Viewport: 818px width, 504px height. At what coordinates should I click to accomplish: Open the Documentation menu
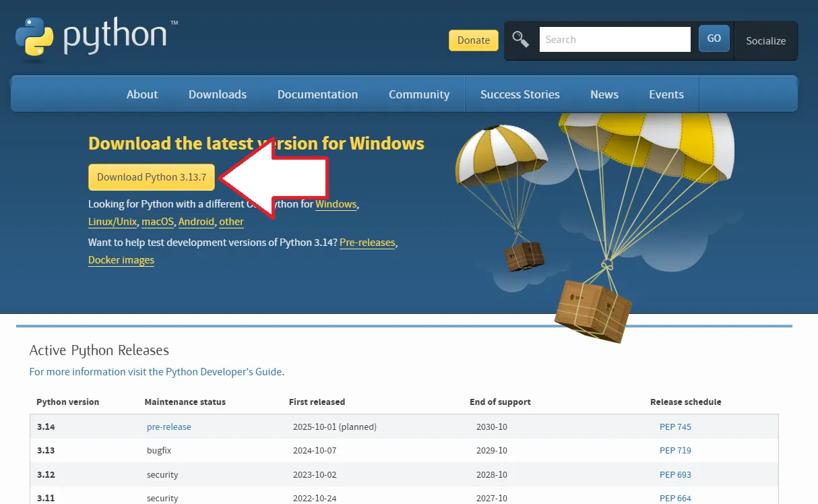pyautogui.click(x=317, y=94)
